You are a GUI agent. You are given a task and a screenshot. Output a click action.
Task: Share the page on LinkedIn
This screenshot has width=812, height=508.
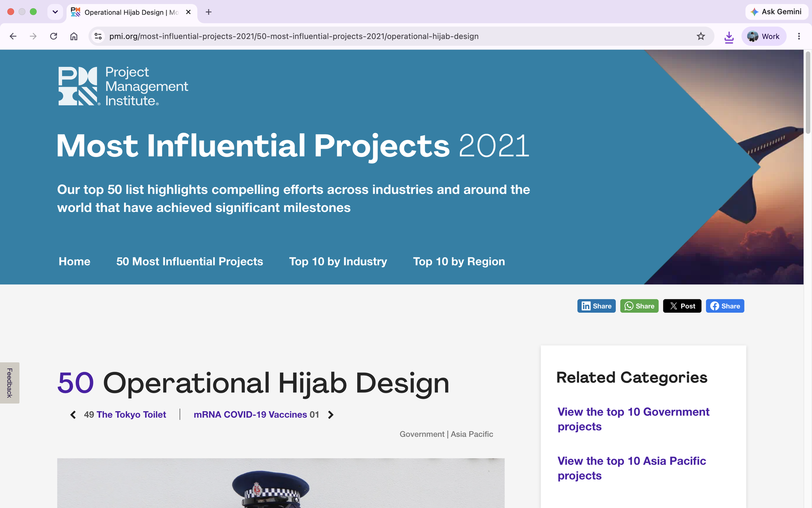click(596, 306)
